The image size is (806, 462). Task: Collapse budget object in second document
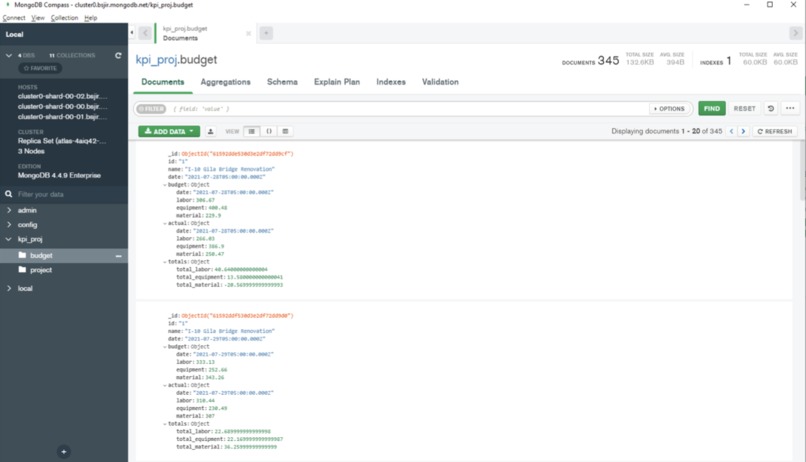coord(165,347)
